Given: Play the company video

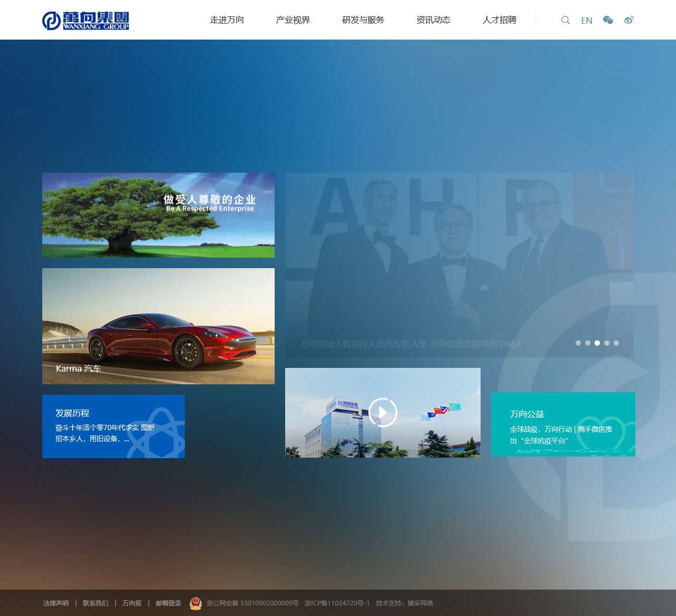Looking at the screenshot, I should 382,412.
